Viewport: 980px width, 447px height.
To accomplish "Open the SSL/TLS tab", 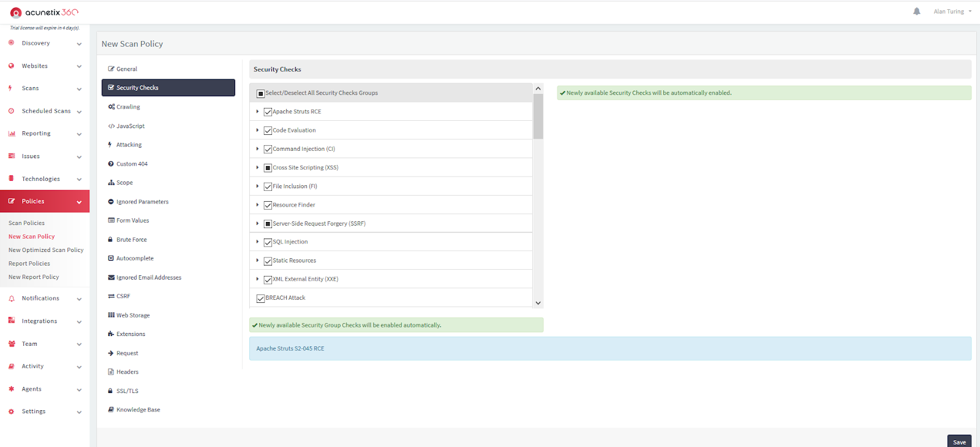I will [168, 391].
